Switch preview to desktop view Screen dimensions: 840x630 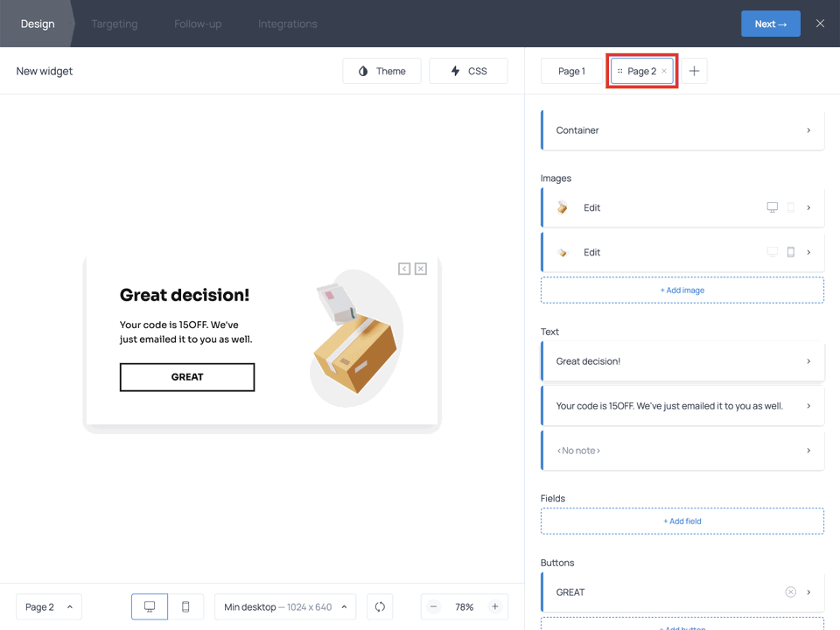[149, 606]
